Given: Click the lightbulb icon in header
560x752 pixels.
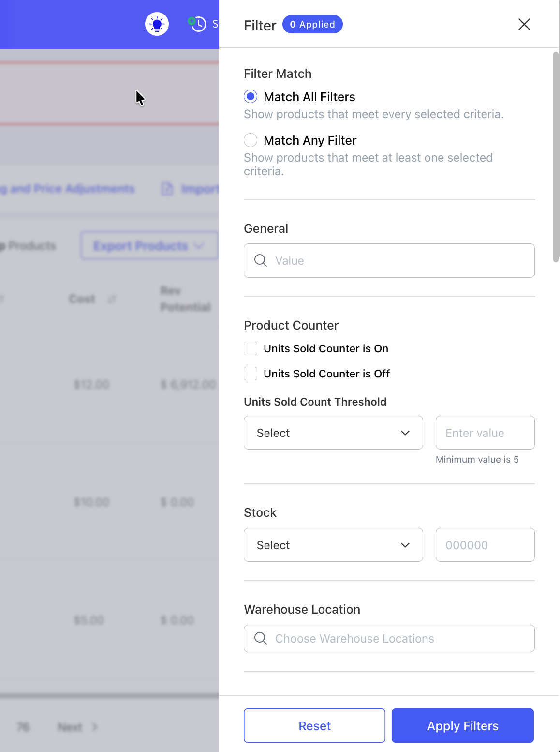Looking at the screenshot, I should pyautogui.click(x=157, y=24).
